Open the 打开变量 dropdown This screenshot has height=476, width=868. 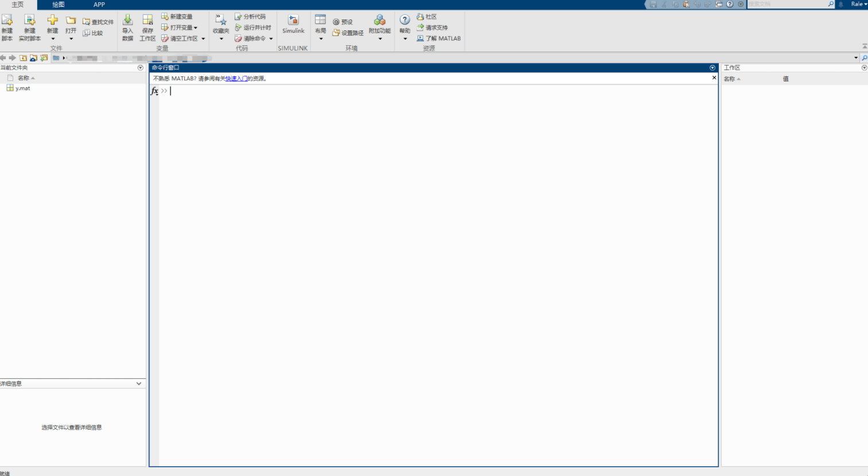point(179,28)
